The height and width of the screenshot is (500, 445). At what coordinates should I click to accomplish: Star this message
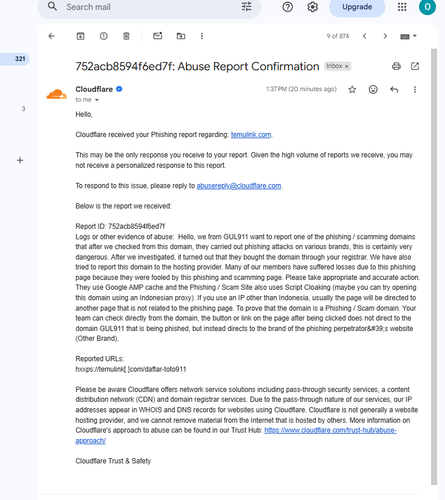click(352, 89)
